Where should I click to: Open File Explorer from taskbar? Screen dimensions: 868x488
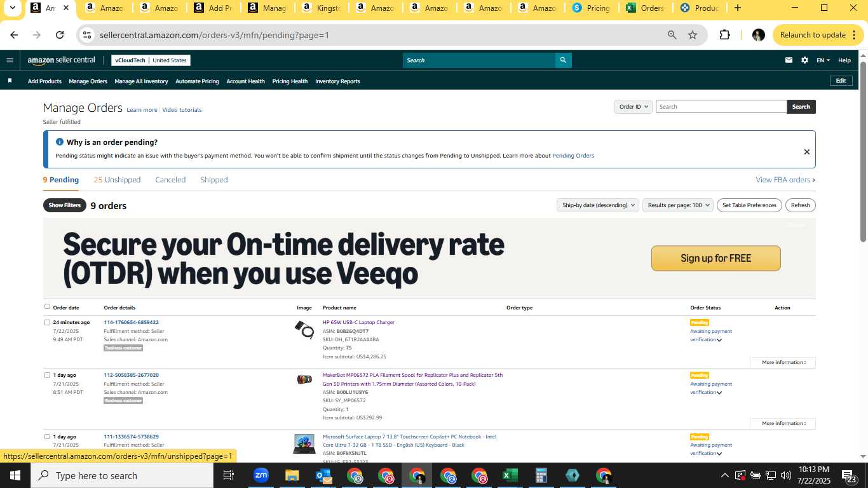[292, 475]
